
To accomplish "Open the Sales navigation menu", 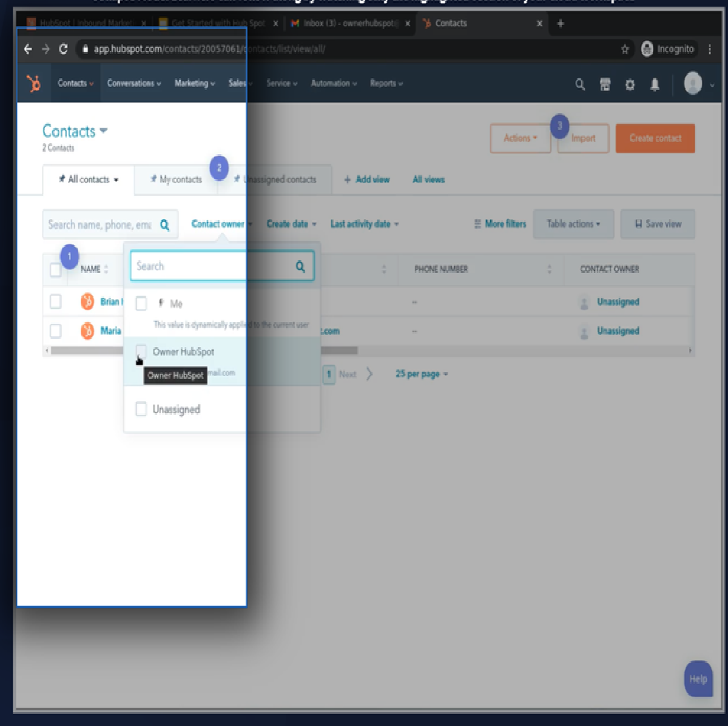I will pyautogui.click(x=241, y=84).
